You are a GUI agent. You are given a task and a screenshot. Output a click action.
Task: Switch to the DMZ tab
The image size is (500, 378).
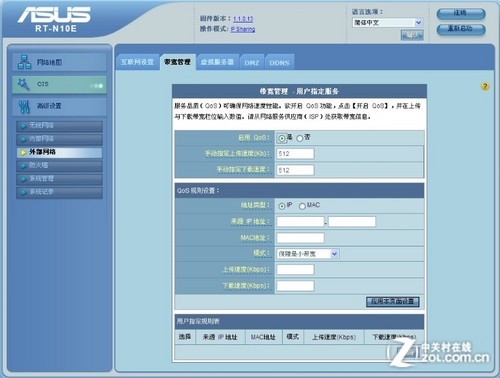tap(252, 63)
